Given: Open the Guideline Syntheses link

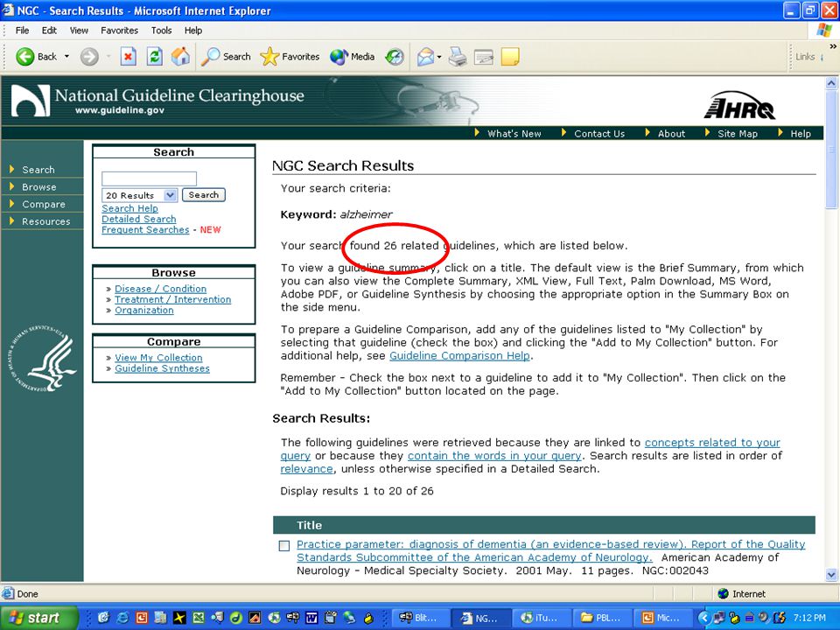Looking at the screenshot, I should pos(163,368).
